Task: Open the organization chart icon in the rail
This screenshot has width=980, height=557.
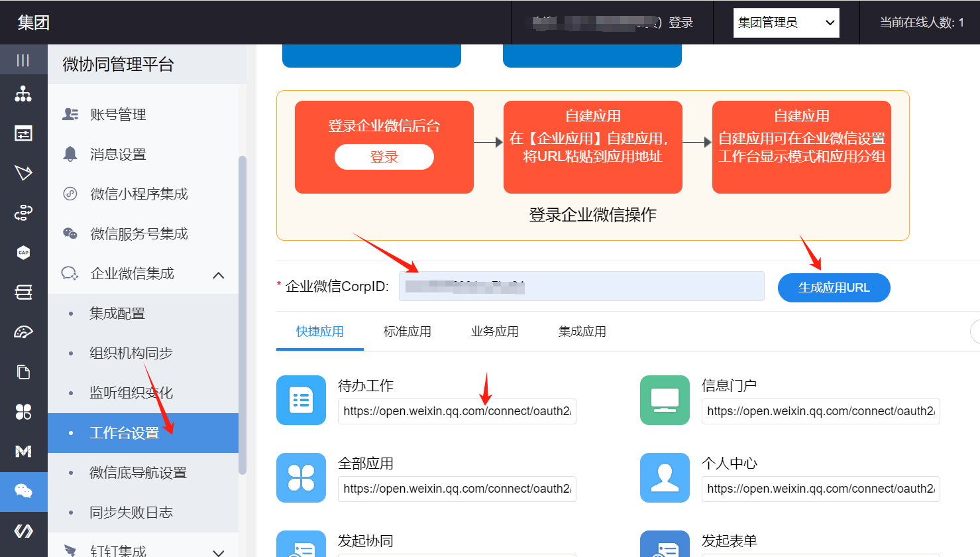Action: coord(23,94)
